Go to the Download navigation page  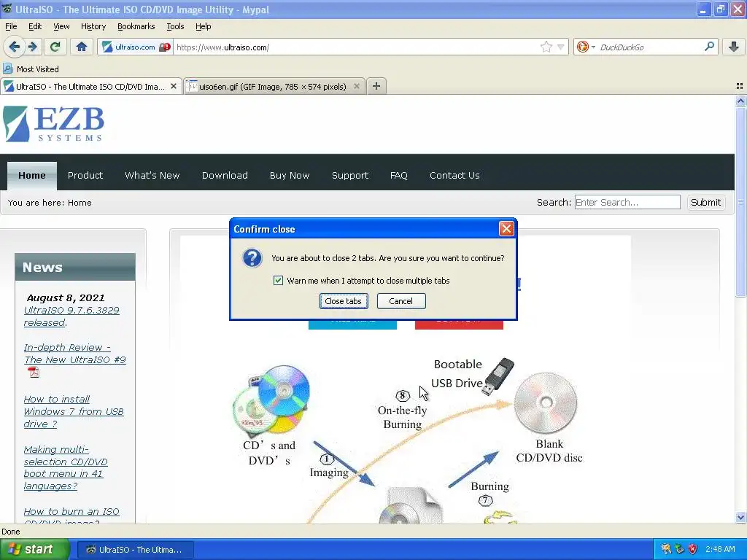(x=225, y=175)
